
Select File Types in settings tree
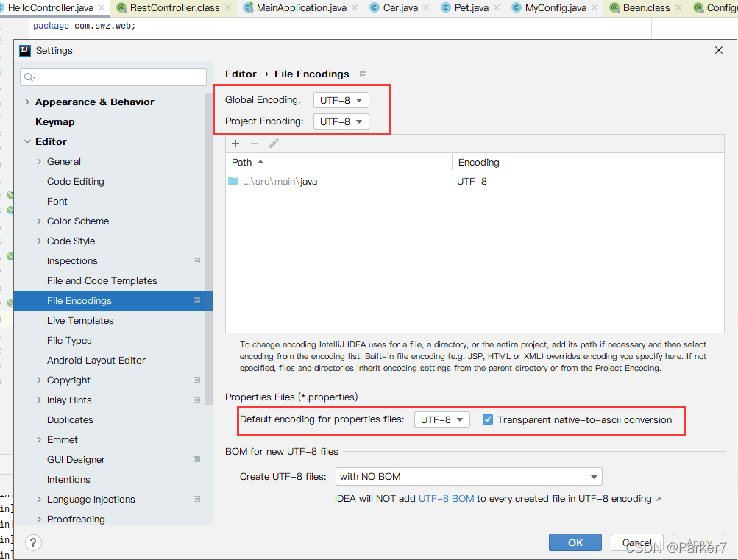coord(69,340)
